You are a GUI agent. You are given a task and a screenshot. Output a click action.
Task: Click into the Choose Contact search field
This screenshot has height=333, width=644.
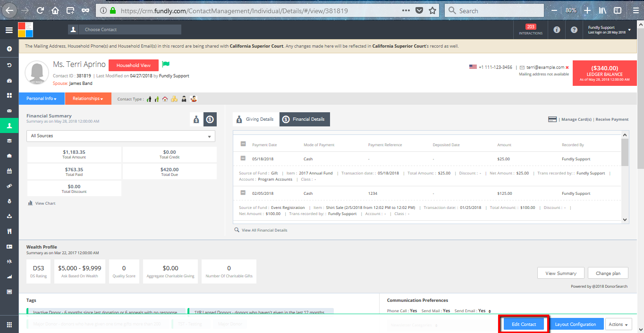pos(130,29)
